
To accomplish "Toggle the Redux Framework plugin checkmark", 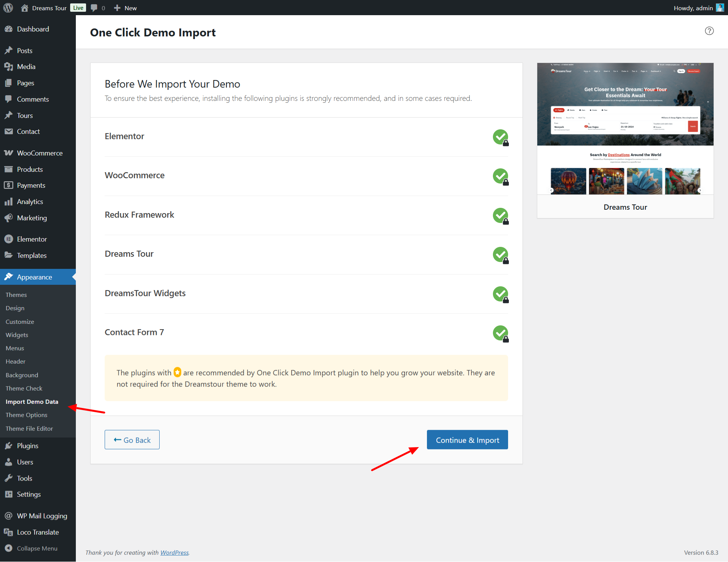I will [500, 215].
